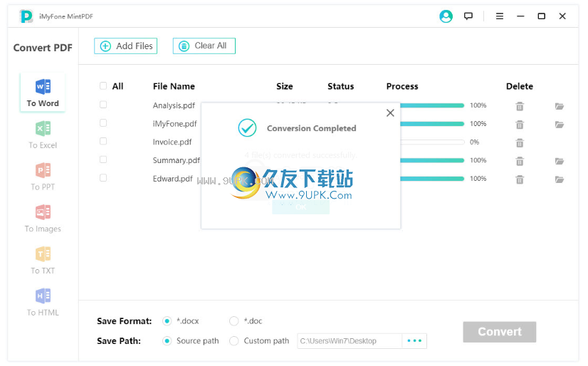Open the hamburger menu

(x=500, y=16)
